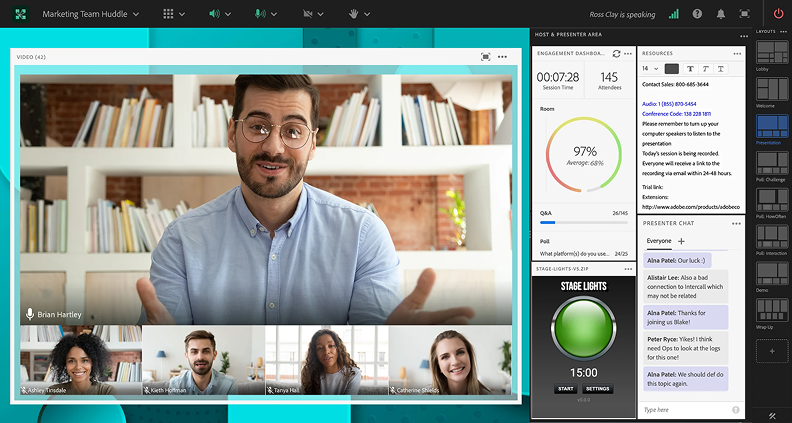This screenshot has width=792, height=423.
Task: Mute the microphone
Action: (260, 14)
